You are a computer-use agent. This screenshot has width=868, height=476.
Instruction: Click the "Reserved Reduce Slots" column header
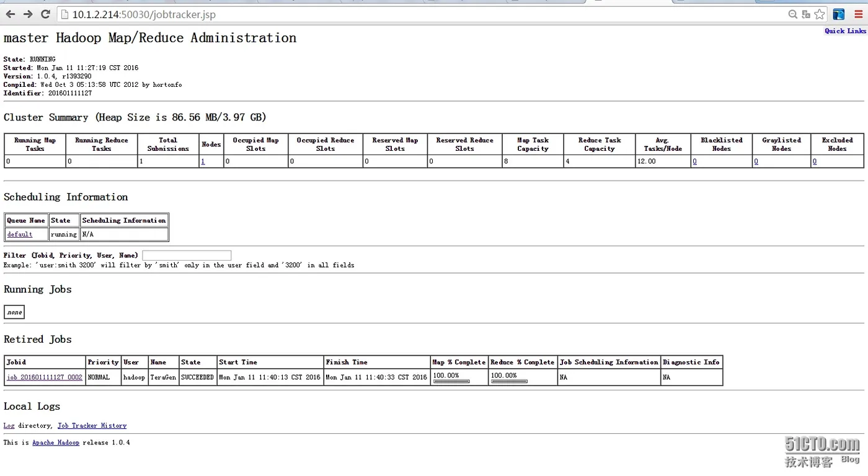[x=465, y=145]
